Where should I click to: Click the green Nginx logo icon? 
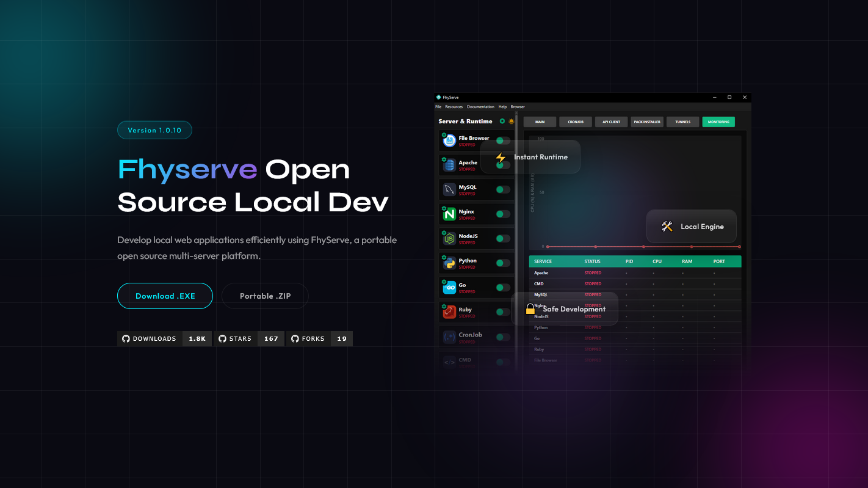[x=449, y=214]
